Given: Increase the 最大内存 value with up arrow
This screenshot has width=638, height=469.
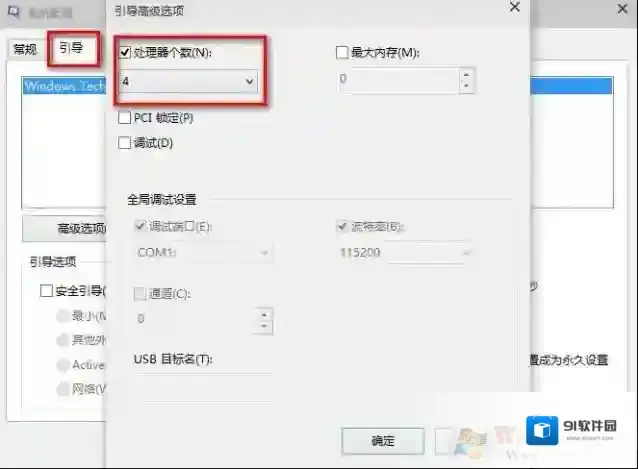Looking at the screenshot, I should pyautogui.click(x=464, y=72).
